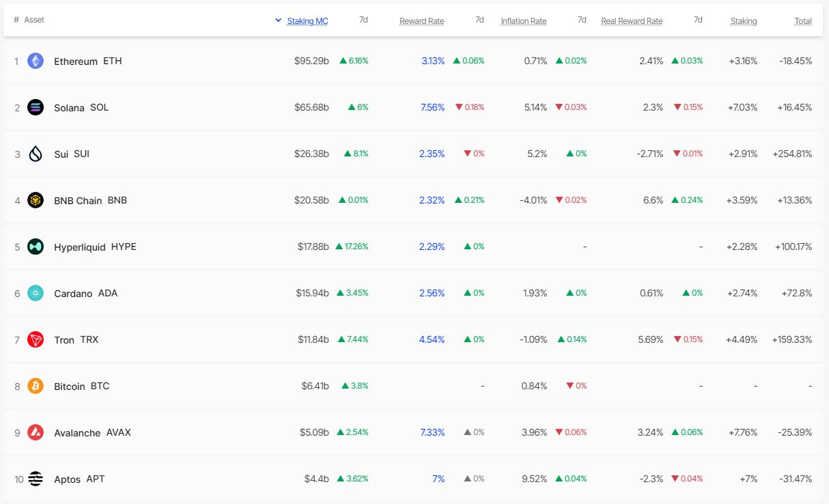The image size is (829, 504).
Task: Click Avalanche staking return +7.76%
Action: tap(742, 432)
